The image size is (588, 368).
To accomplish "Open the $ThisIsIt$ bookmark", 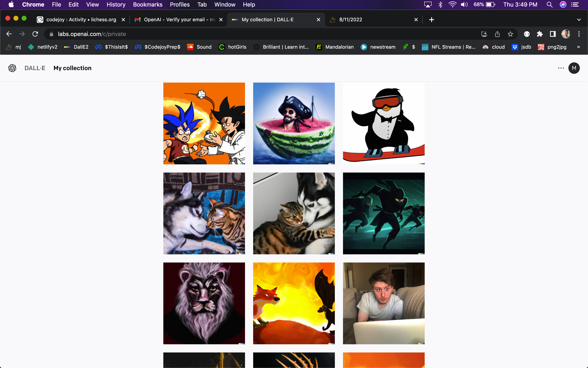I will tap(111, 47).
